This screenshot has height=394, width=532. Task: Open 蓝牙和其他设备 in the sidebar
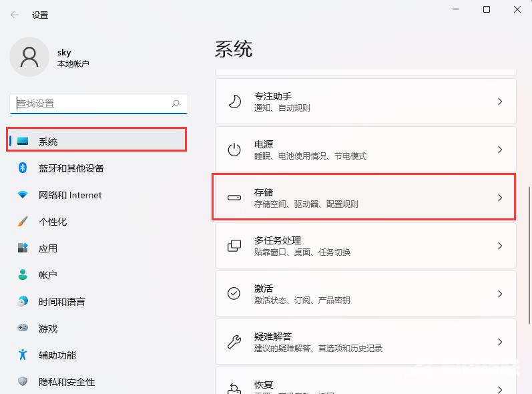[97, 168]
